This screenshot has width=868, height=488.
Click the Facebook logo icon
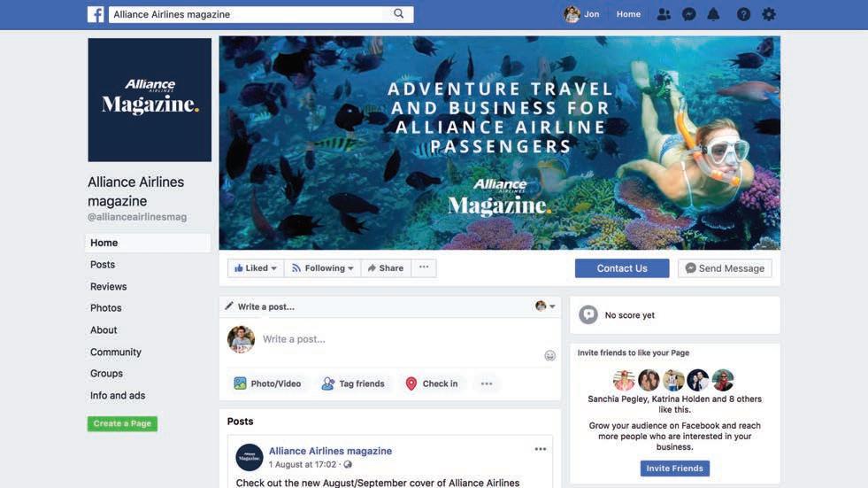[96, 14]
